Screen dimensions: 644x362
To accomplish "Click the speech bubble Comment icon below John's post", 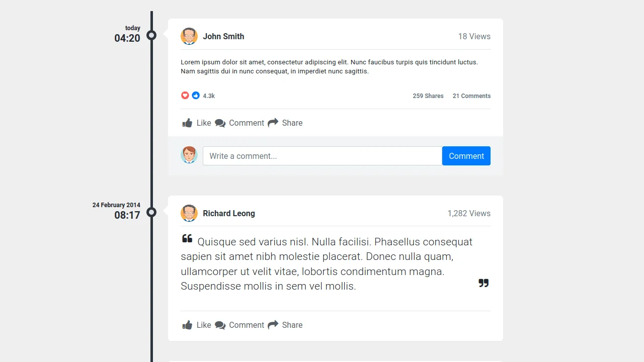I will pos(220,123).
